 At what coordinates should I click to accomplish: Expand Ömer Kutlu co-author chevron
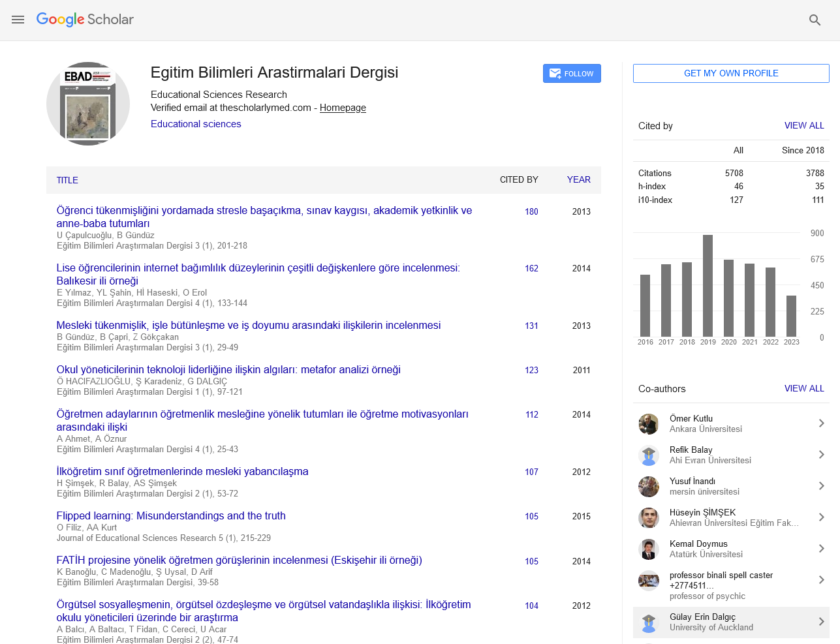[x=821, y=423]
